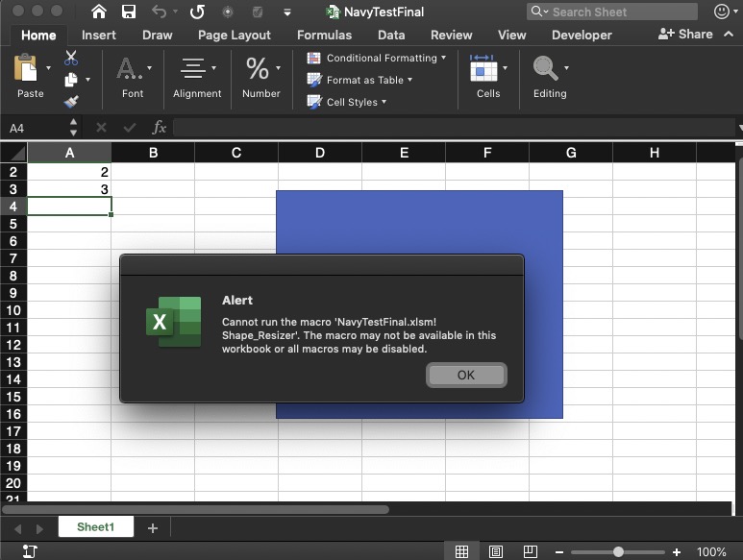
Task: Click the Share button
Action: point(685,34)
